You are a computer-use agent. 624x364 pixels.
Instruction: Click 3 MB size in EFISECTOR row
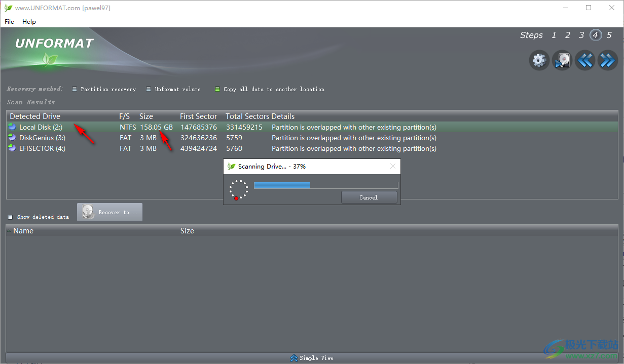coord(148,148)
